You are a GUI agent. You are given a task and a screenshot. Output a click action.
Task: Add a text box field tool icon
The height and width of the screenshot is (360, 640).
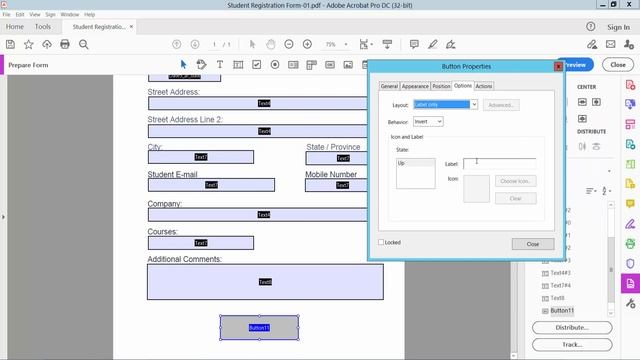pos(238,64)
